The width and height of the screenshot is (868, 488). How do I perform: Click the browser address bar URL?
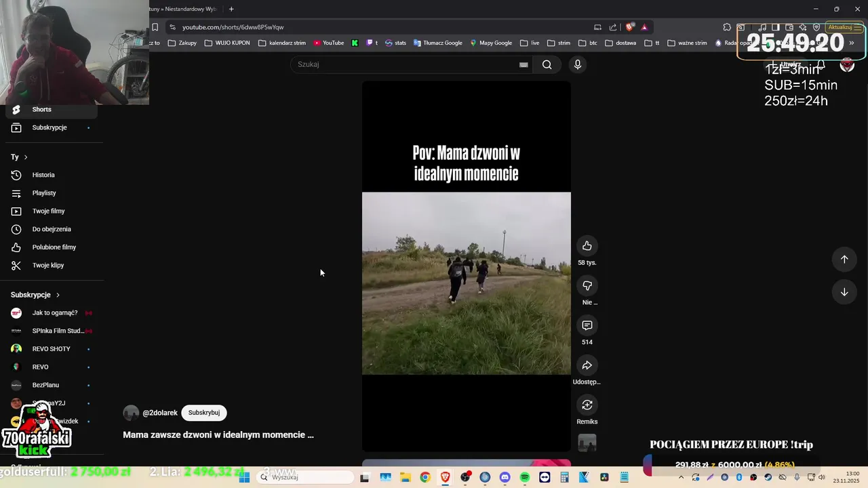tap(233, 27)
